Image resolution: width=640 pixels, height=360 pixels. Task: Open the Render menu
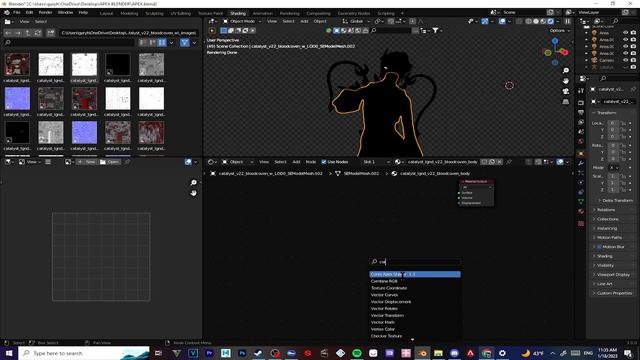click(45, 13)
